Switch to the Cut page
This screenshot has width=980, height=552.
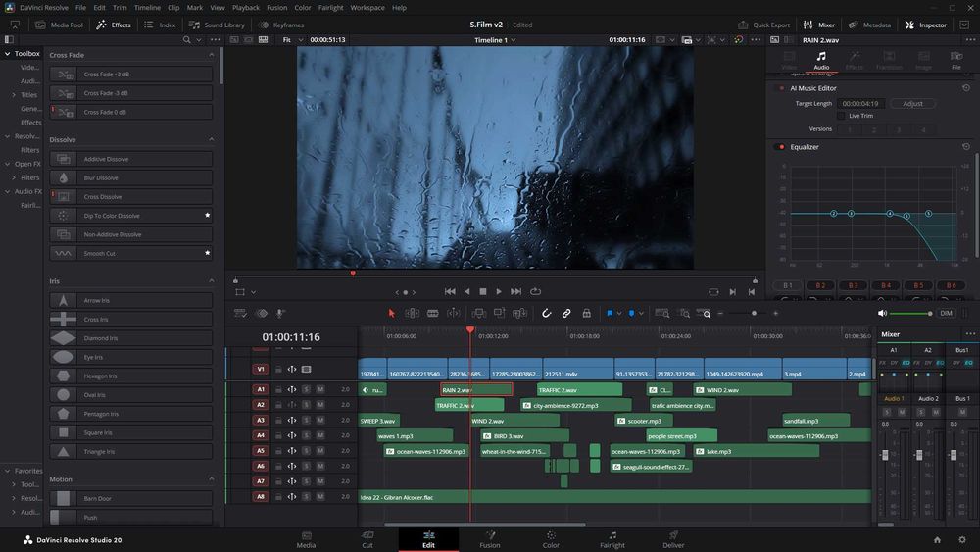coord(367,539)
